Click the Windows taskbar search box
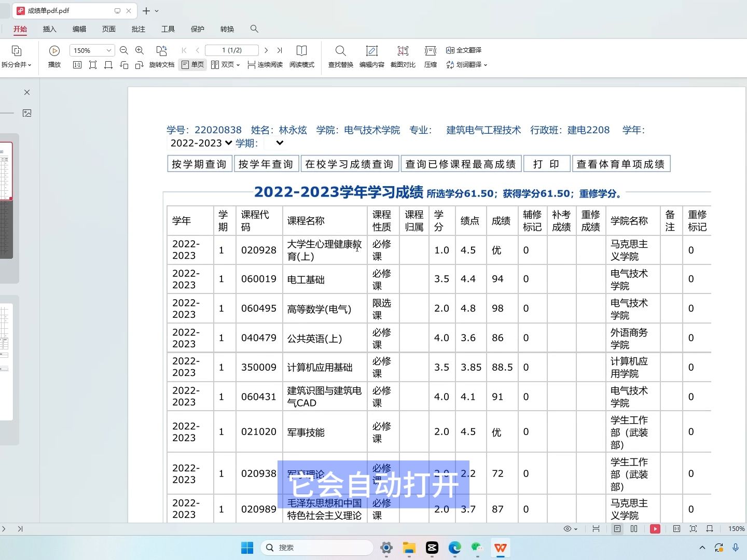This screenshot has height=560, width=747. click(317, 548)
